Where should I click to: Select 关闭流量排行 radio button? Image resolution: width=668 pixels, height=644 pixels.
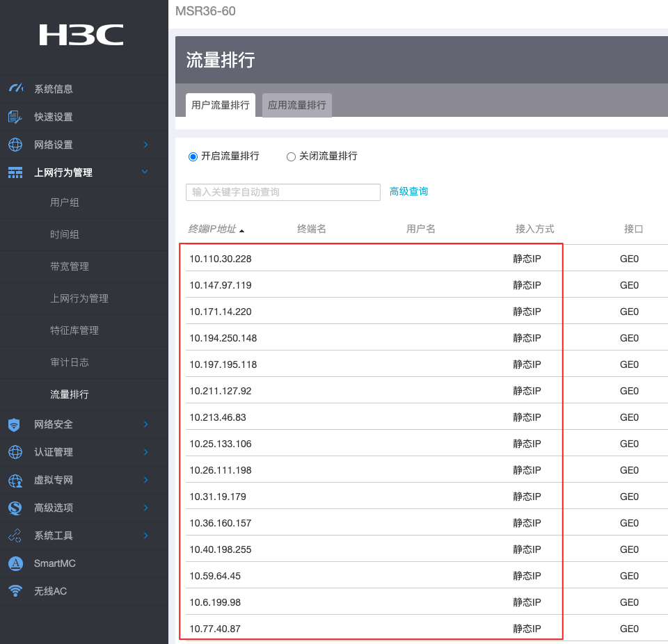point(291,156)
